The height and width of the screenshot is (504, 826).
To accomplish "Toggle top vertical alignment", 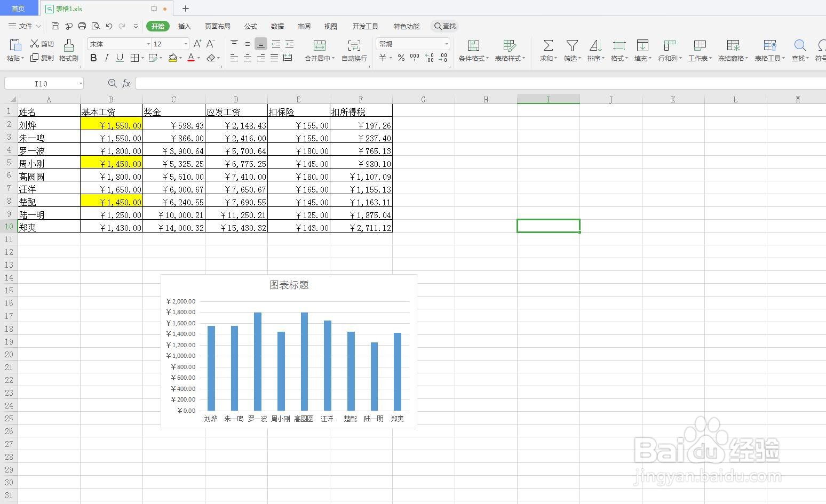I will pyautogui.click(x=234, y=44).
